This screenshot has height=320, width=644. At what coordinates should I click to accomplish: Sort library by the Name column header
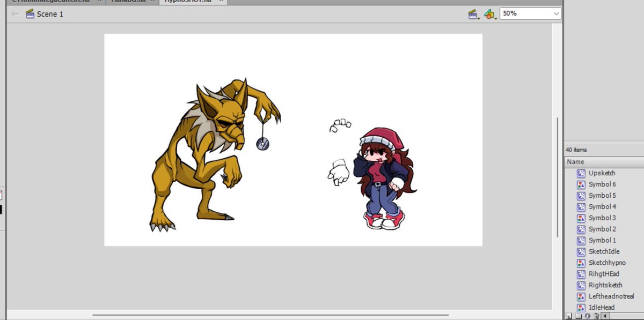604,162
